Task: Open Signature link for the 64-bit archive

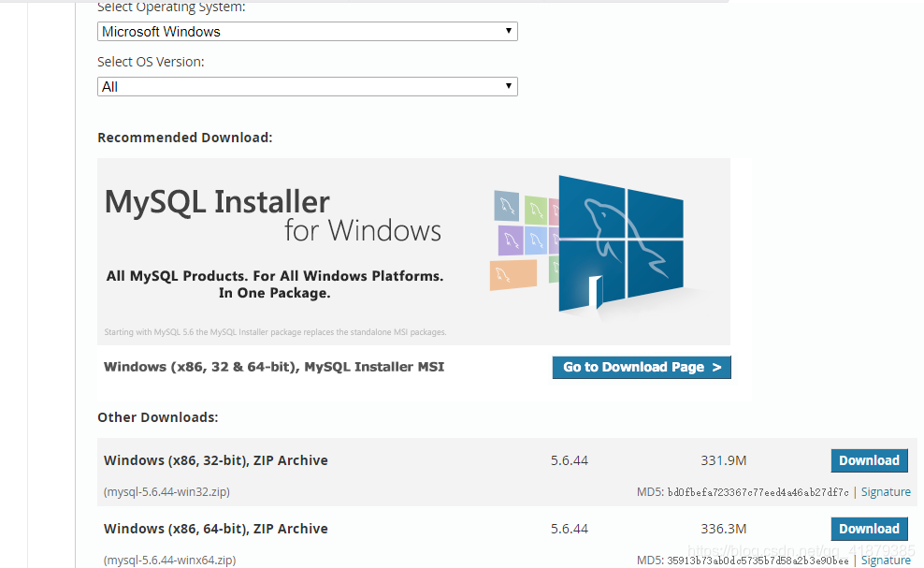Action: (886, 561)
